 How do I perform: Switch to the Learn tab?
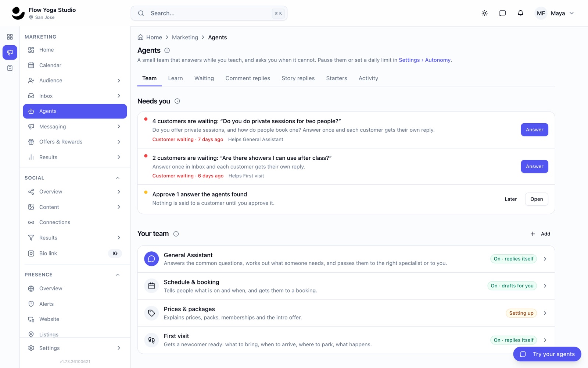coord(175,78)
